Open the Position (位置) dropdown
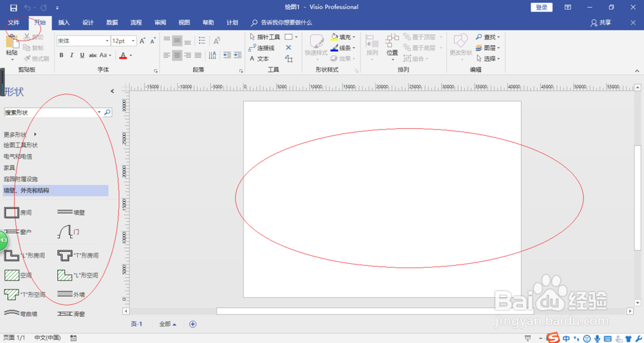The image size is (644, 343). 392,47
